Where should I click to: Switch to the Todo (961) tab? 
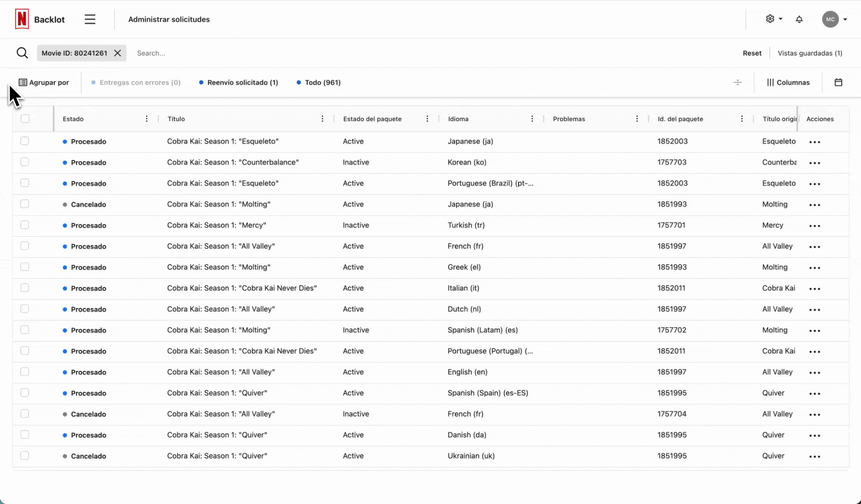pos(318,83)
